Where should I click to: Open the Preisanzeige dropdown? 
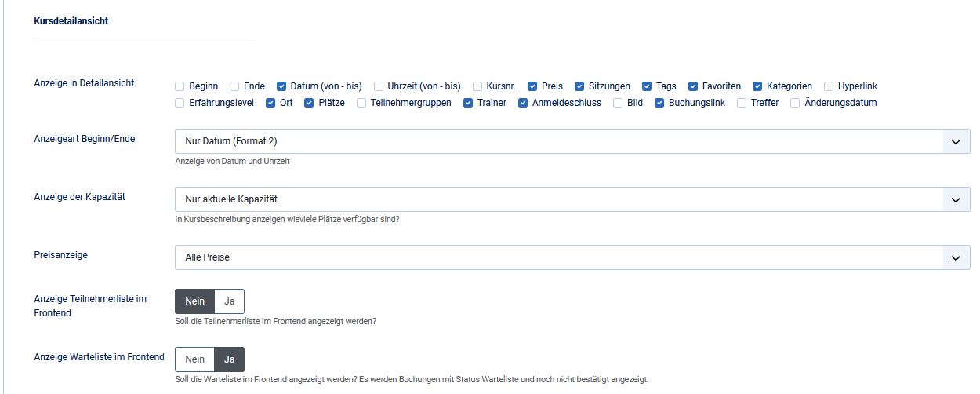[572, 257]
